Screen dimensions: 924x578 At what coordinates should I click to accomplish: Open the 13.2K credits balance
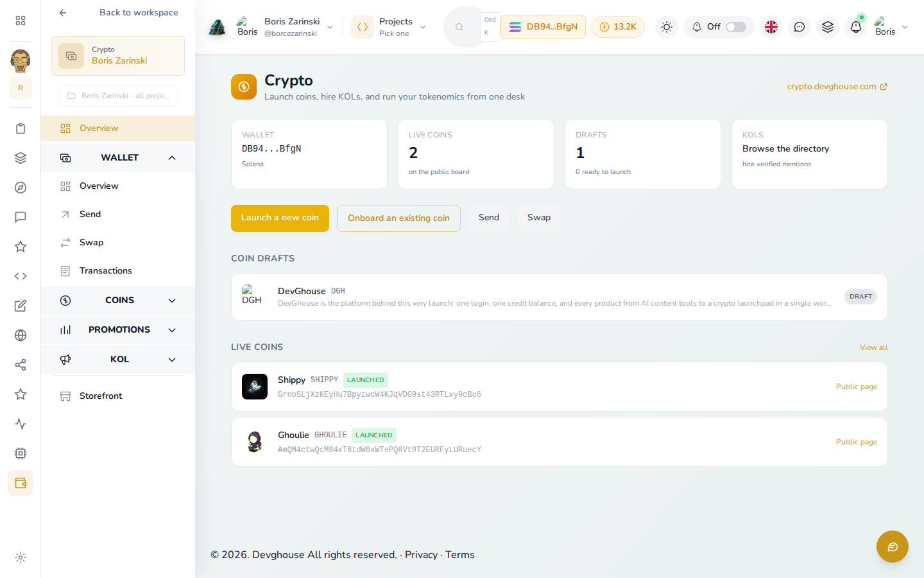coord(618,27)
